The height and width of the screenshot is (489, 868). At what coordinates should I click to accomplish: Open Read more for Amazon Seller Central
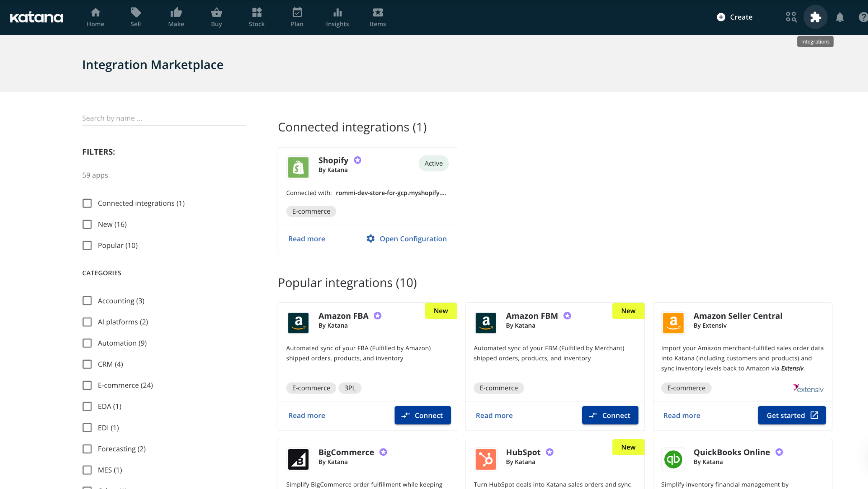(682, 416)
